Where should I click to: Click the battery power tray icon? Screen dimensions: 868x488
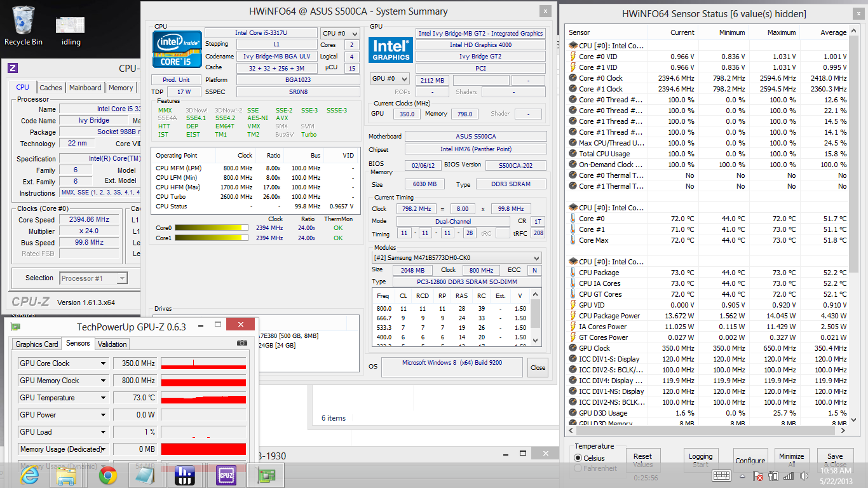point(773,476)
